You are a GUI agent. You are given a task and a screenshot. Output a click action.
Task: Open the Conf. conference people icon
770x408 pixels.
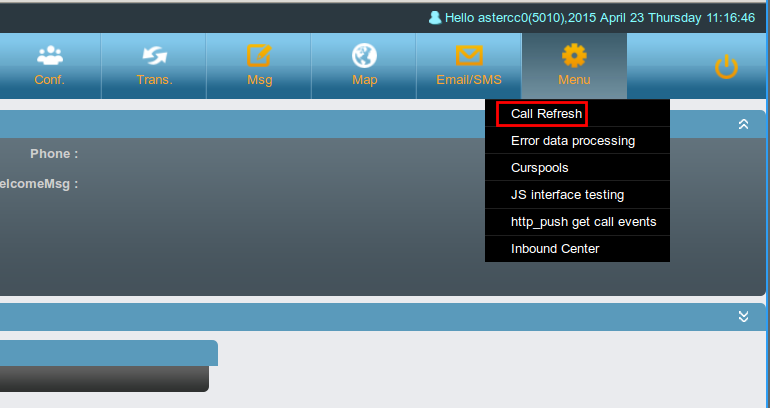click(49, 56)
